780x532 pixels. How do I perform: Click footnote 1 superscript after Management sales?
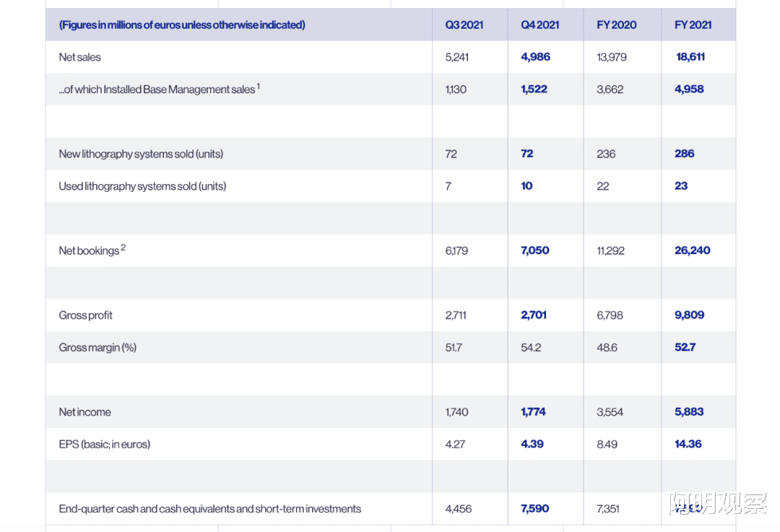(x=259, y=87)
